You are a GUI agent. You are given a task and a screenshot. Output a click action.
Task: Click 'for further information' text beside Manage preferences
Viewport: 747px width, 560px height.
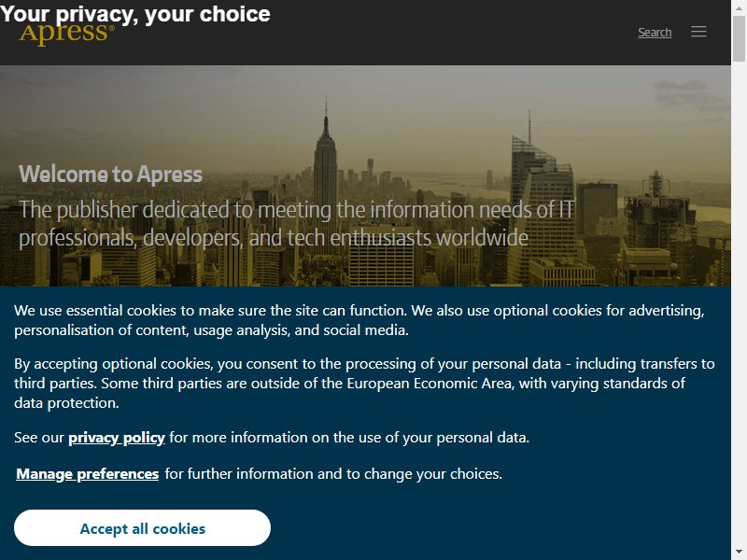pos(333,474)
